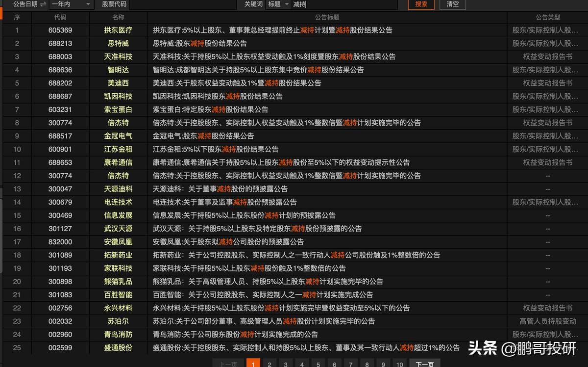Open stock name 金冠电气

(118, 136)
